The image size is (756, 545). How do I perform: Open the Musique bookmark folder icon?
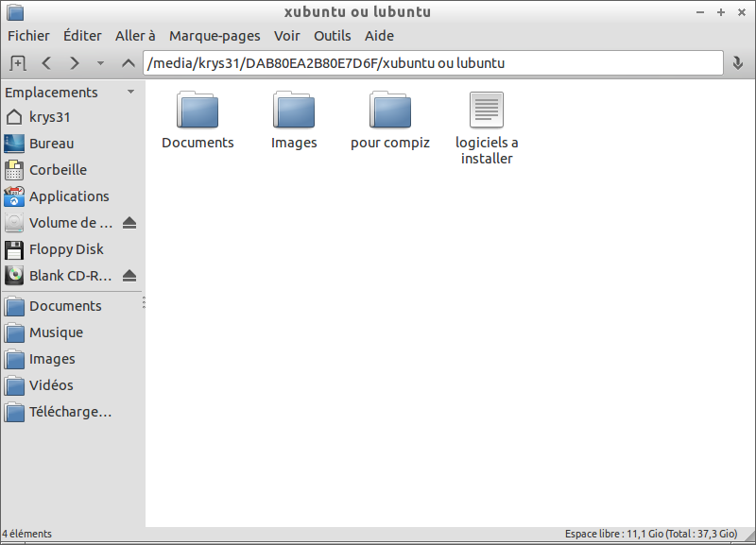coord(14,332)
